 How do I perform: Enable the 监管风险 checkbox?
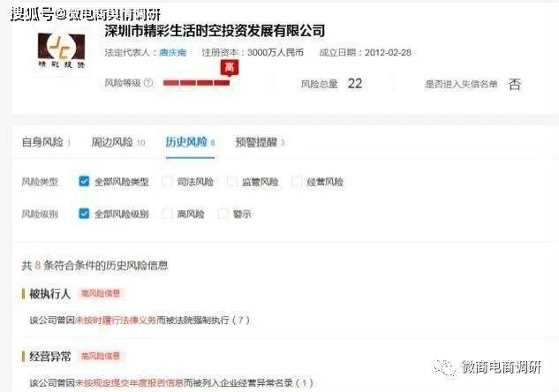(231, 181)
